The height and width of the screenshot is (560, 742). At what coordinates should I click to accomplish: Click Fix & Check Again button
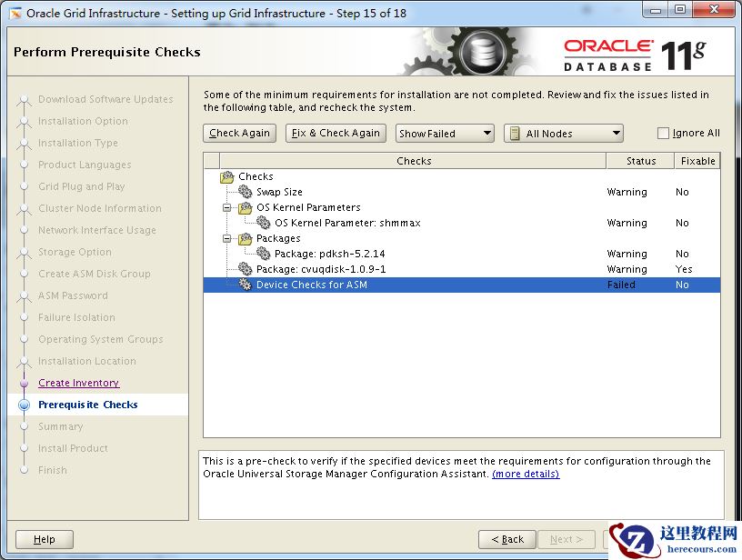tap(336, 133)
